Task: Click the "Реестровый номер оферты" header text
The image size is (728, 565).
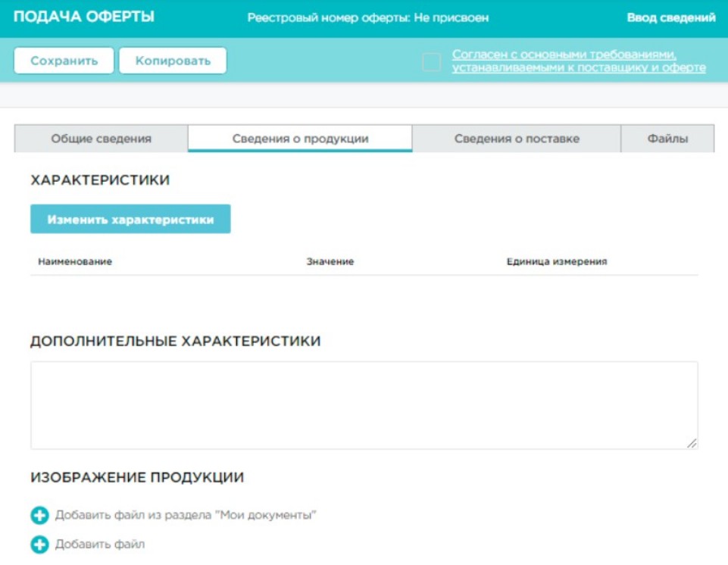Action: [367, 17]
